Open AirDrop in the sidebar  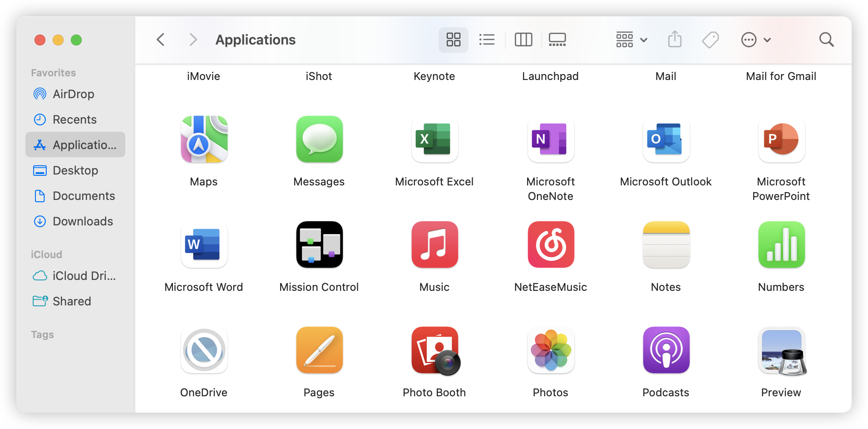(75, 94)
